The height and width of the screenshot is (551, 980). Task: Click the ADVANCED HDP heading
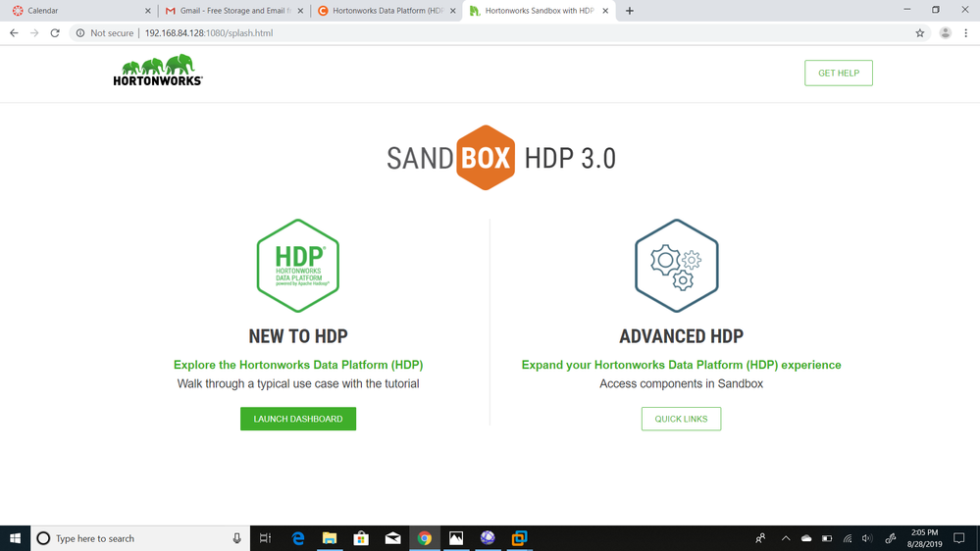point(681,336)
